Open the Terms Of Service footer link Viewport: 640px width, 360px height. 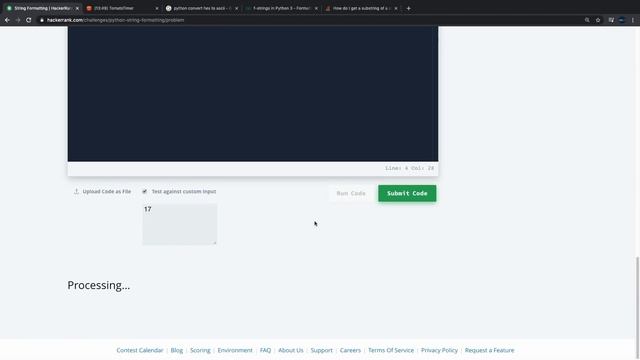[x=391, y=350]
